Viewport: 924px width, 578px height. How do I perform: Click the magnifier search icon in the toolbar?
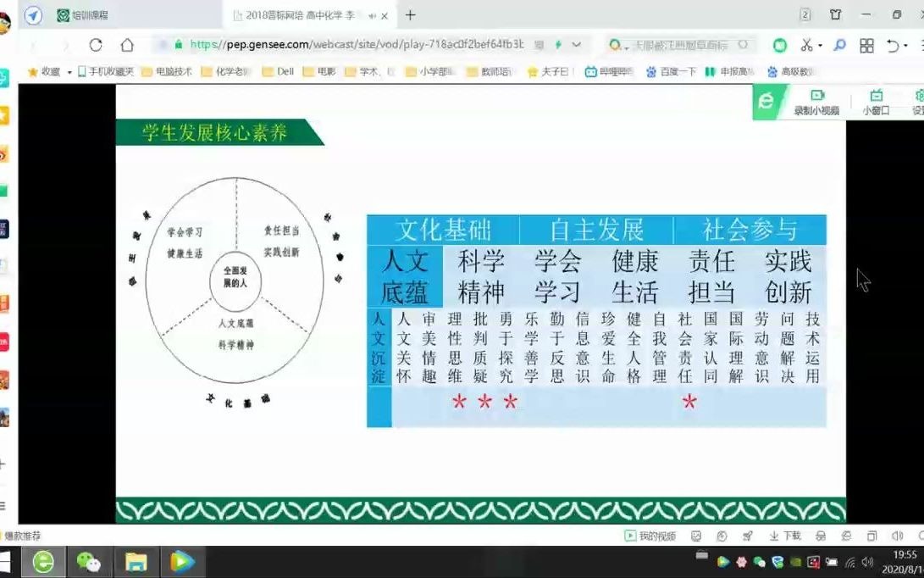pyautogui.click(x=839, y=43)
